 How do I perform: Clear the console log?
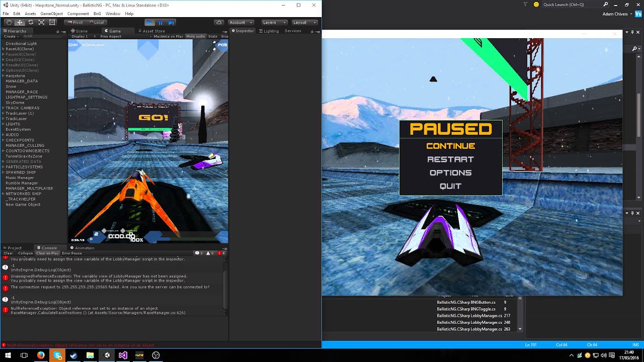[8, 253]
